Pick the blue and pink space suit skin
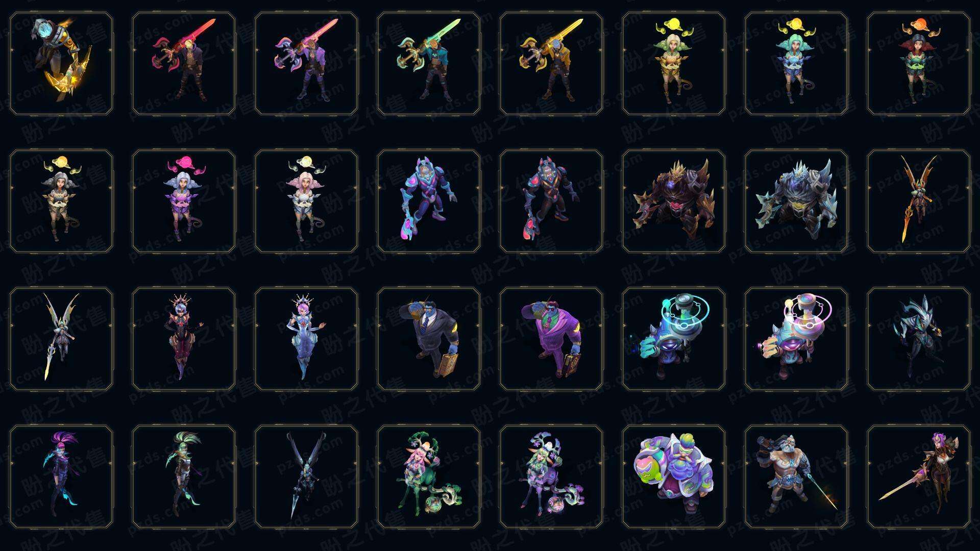This screenshot has height=551, width=980. (429, 201)
